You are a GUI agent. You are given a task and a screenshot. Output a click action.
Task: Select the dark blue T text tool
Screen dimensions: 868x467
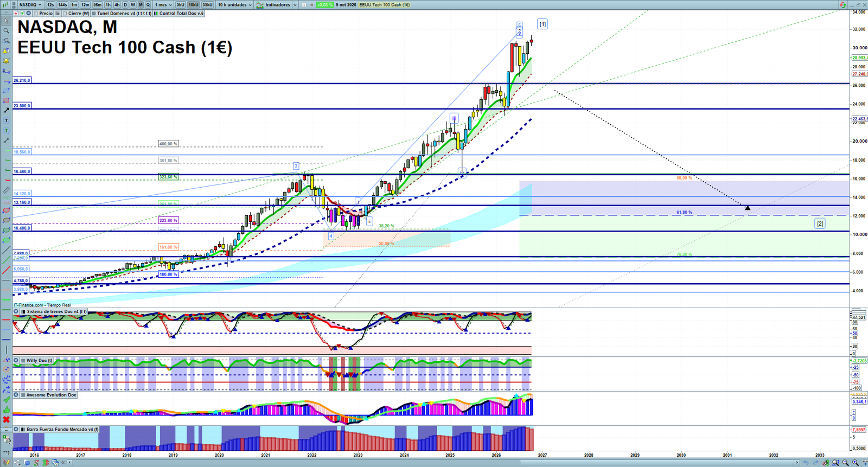point(6,120)
